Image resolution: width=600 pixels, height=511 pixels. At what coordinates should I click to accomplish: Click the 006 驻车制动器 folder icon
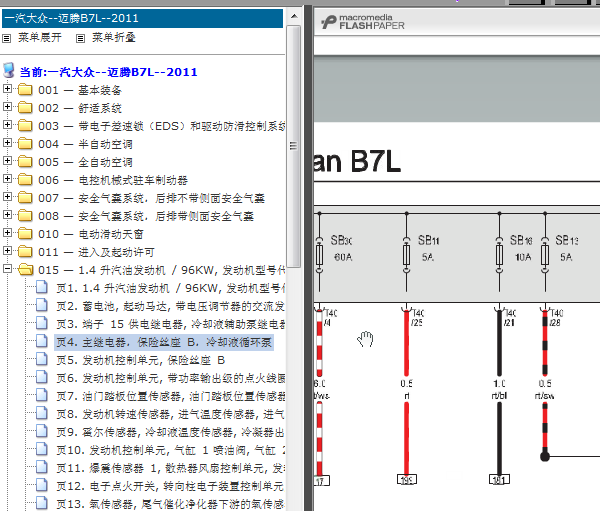pos(25,180)
